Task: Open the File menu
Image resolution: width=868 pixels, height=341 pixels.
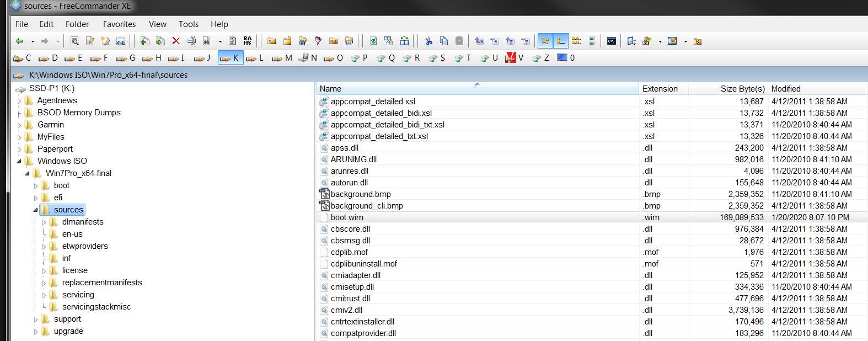Action: click(x=22, y=24)
